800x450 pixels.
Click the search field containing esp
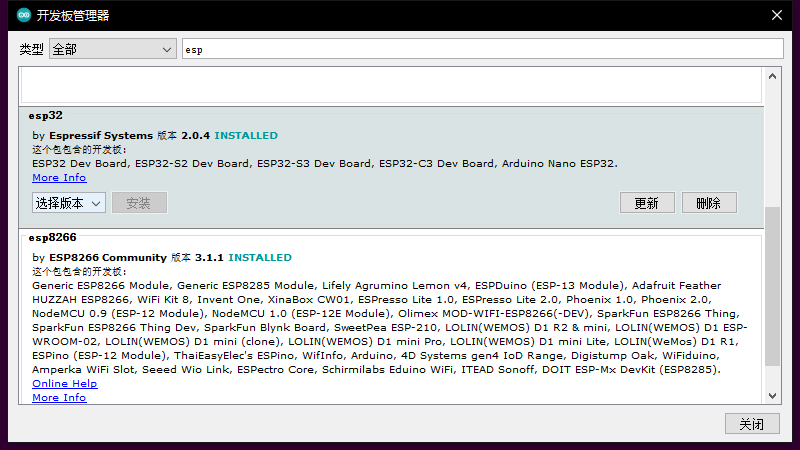483,49
